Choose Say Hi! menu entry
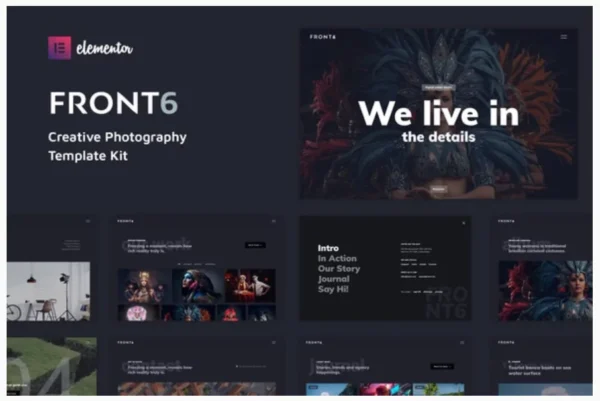Viewport: 600px width, 401px height. (332, 291)
